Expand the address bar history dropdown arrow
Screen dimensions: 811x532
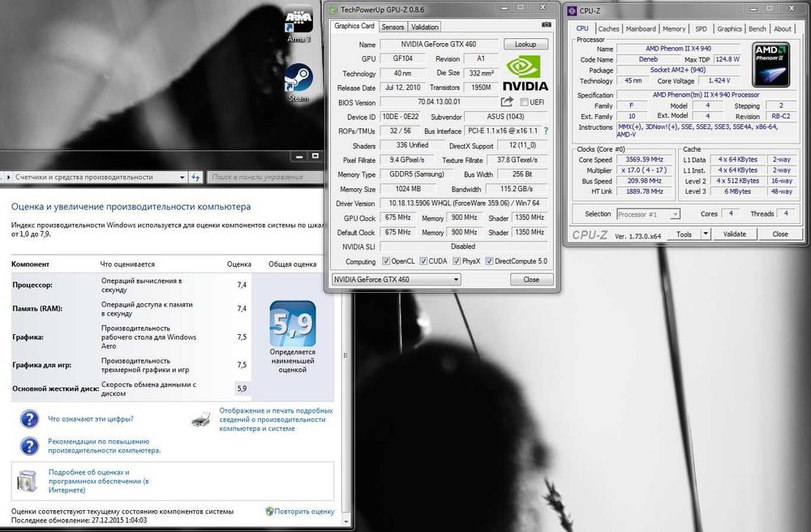[182, 177]
